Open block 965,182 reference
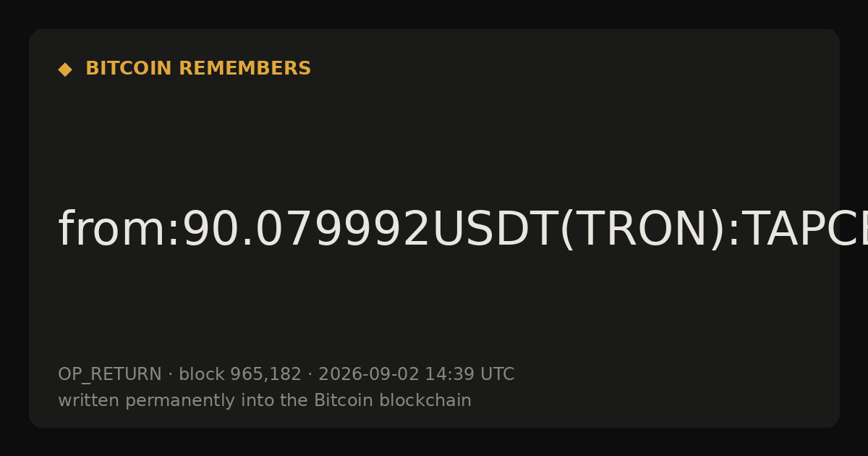Viewport: 868px width, 456px height. click(240, 375)
